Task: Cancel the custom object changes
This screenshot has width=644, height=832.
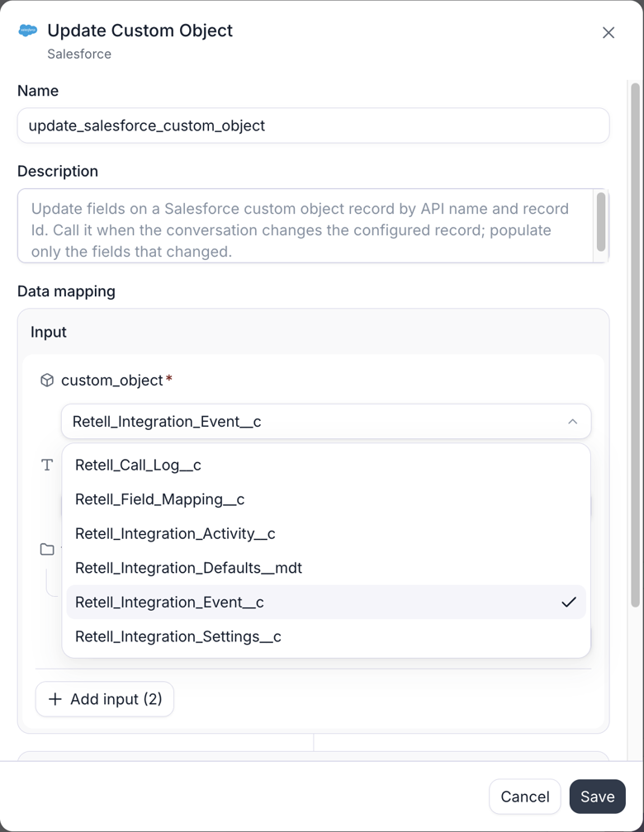Action: (x=524, y=797)
